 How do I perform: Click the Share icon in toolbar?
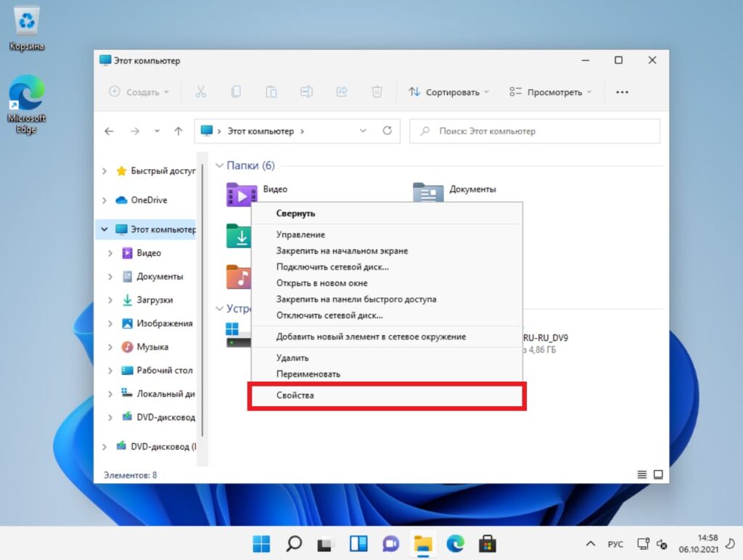[x=342, y=92]
